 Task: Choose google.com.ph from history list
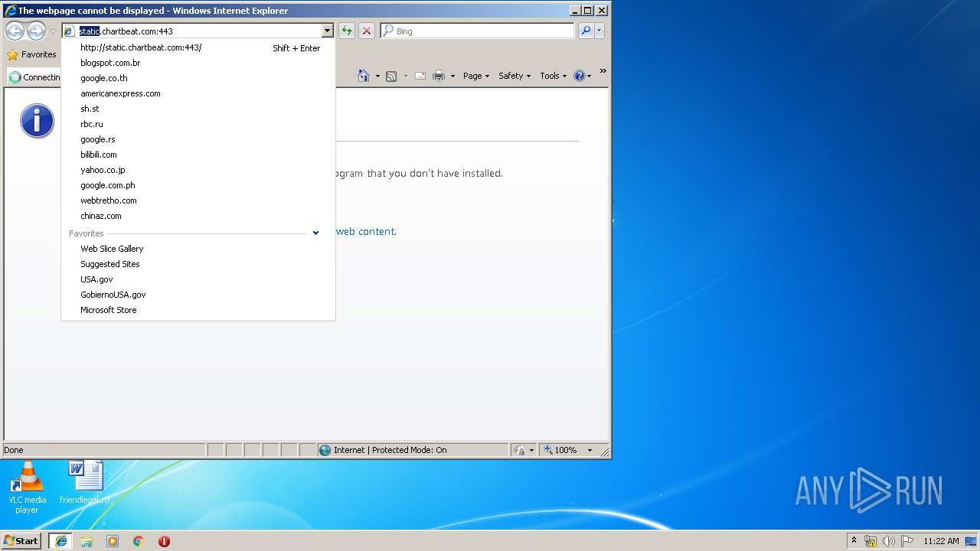[198, 185]
